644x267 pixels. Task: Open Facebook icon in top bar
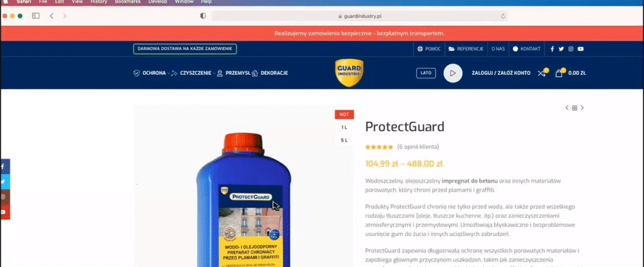point(552,49)
